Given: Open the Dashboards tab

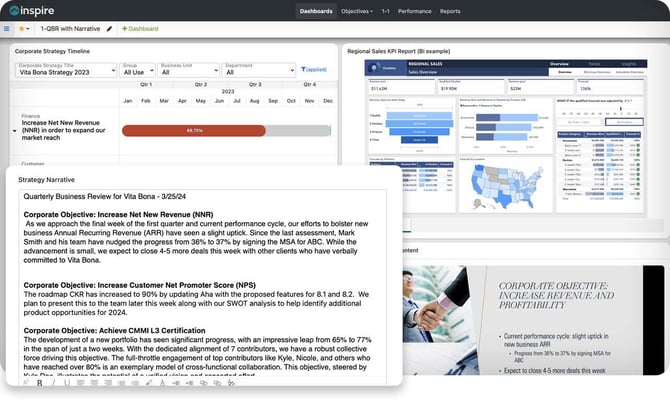Looking at the screenshot, I should pyautogui.click(x=315, y=11).
